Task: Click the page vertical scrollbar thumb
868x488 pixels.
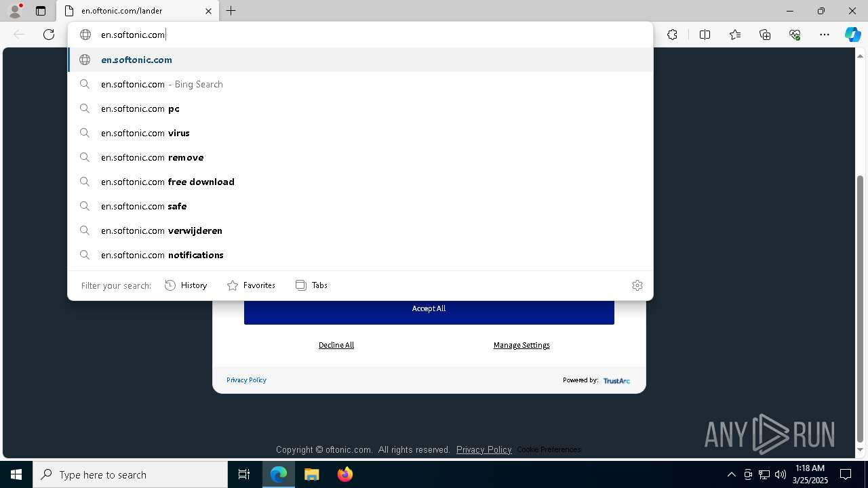Action: point(861,308)
